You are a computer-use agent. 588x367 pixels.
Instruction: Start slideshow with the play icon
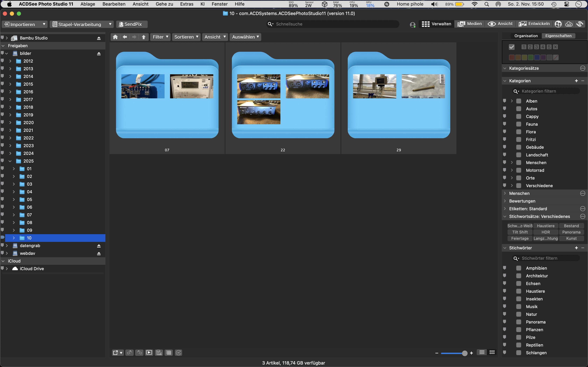tap(149, 352)
